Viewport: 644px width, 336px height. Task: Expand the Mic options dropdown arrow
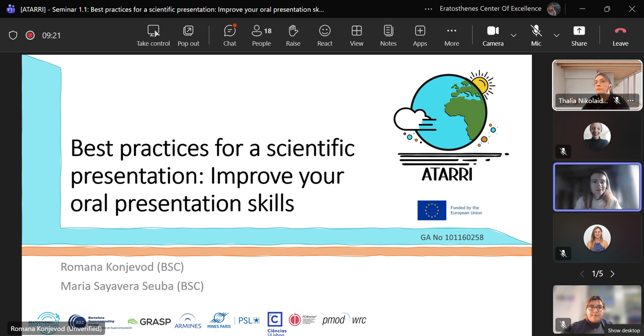tap(556, 35)
